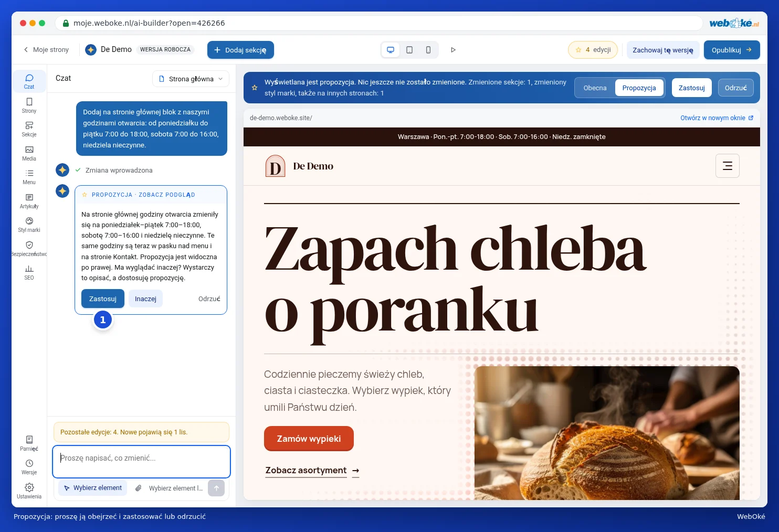
Task: Click Zastosuj in the chat proposal card
Action: pyautogui.click(x=103, y=299)
